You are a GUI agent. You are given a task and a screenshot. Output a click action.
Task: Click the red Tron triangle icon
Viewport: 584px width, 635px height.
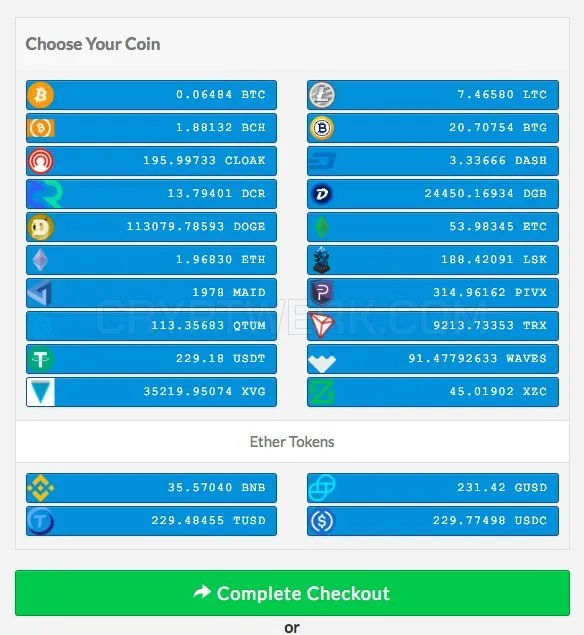click(322, 325)
